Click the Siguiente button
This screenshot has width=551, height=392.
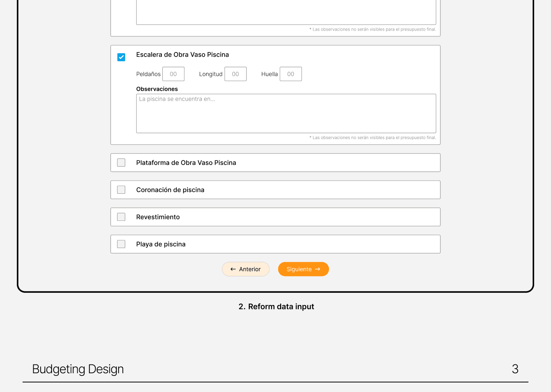[x=303, y=269]
